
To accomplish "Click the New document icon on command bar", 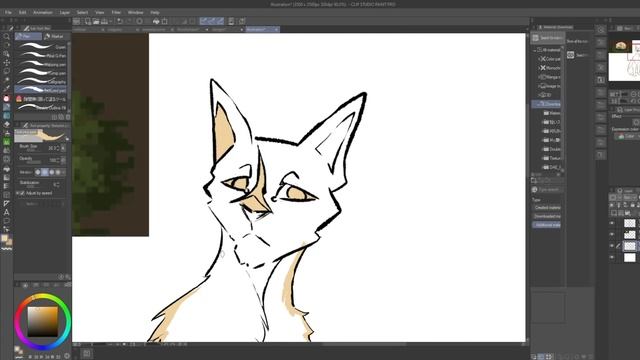I will tap(87, 21).
